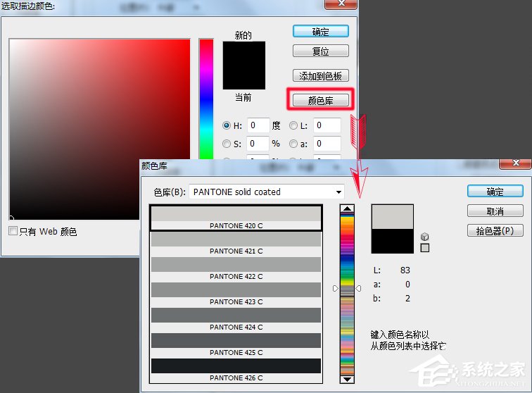This screenshot has width=532, height=393.
Task: Select the H hue radio button
Action: [227, 125]
